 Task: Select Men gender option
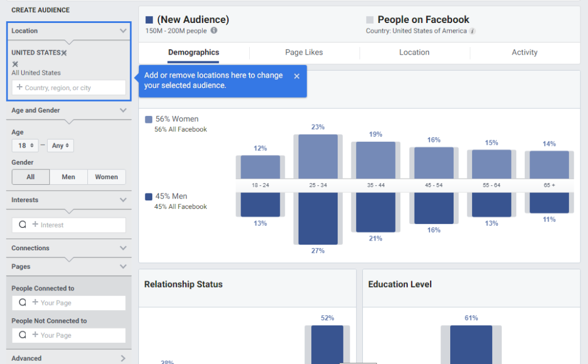pos(68,177)
